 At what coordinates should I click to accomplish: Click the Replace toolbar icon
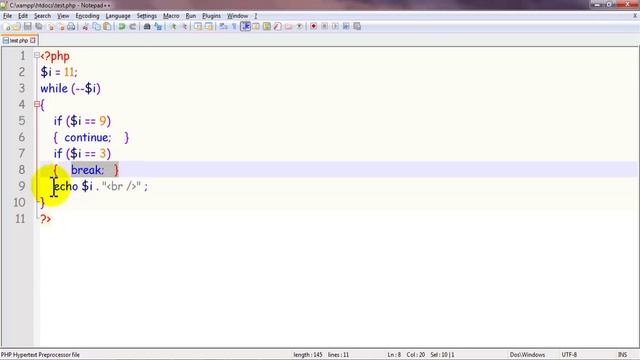(x=158, y=27)
